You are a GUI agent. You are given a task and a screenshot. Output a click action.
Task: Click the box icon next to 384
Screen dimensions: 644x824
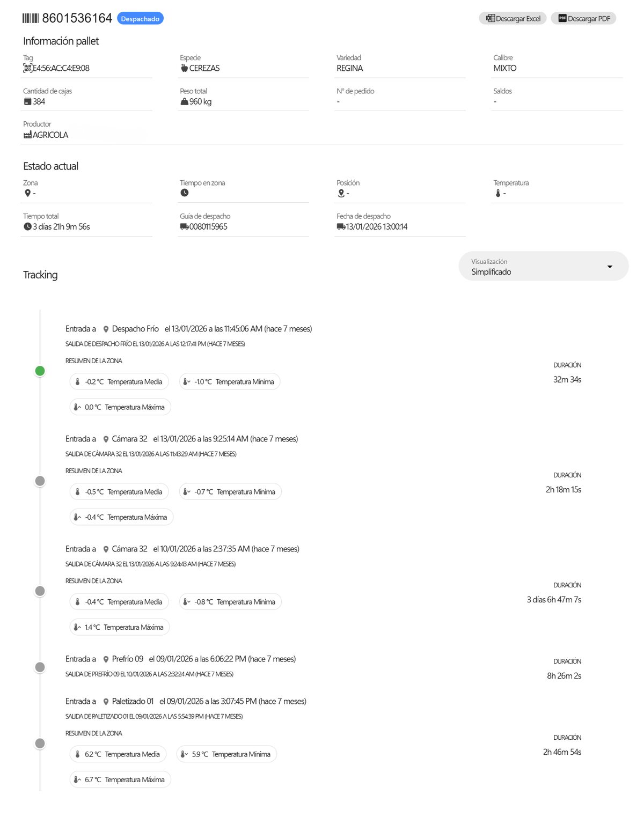pos(27,101)
